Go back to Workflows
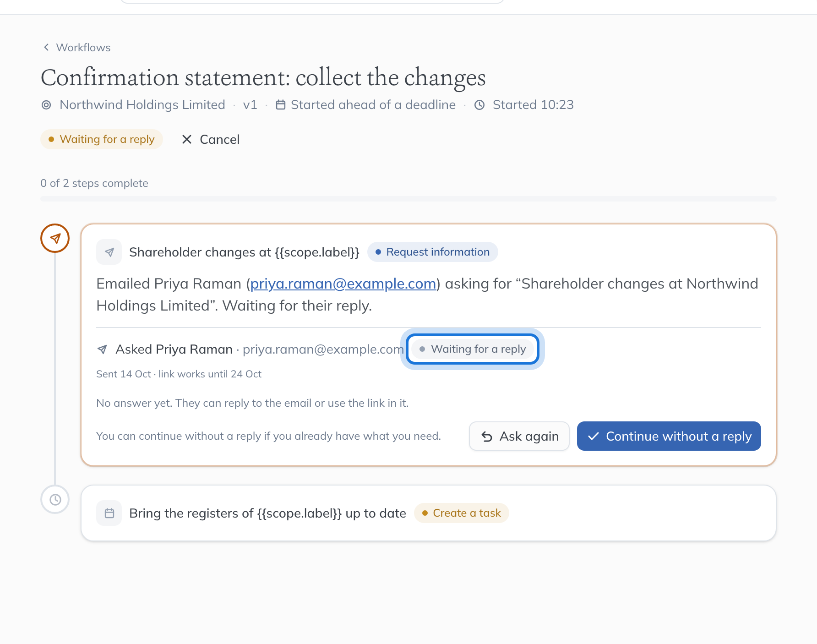The image size is (817, 644). 76,48
